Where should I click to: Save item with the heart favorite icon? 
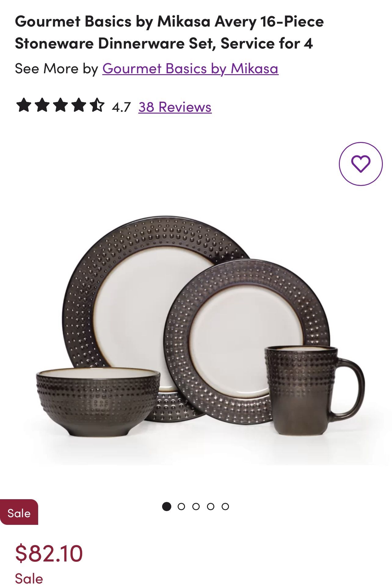(x=361, y=164)
